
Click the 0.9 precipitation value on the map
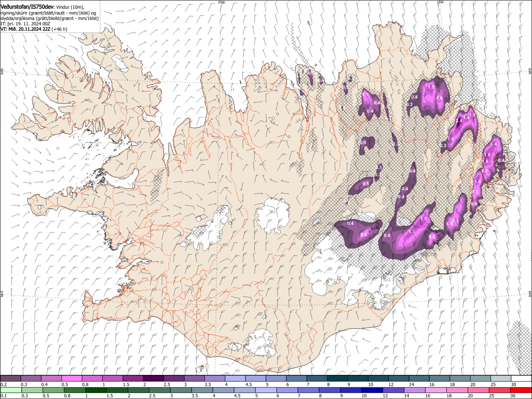tap(476, 192)
